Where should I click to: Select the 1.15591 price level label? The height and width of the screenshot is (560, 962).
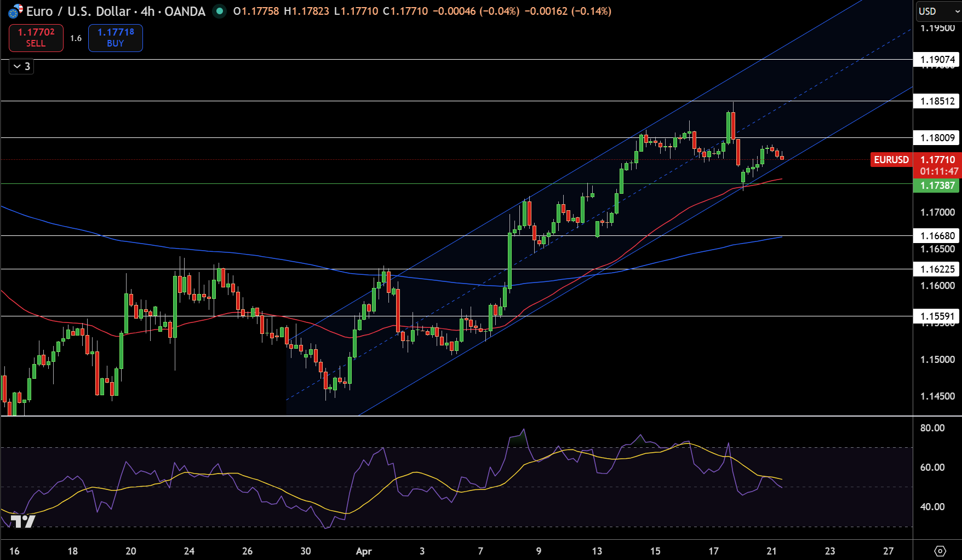tap(937, 316)
